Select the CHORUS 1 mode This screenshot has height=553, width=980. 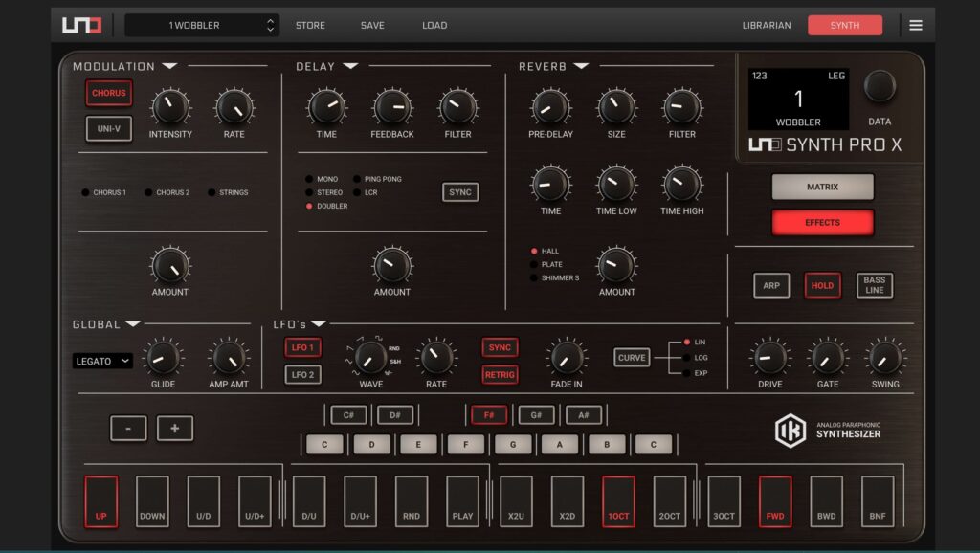(x=104, y=192)
